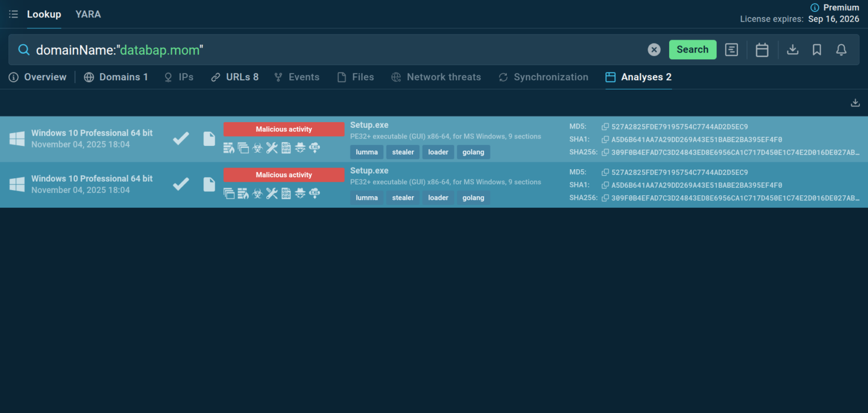Click the green Search button
The height and width of the screenshot is (413, 868).
pyautogui.click(x=692, y=50)
